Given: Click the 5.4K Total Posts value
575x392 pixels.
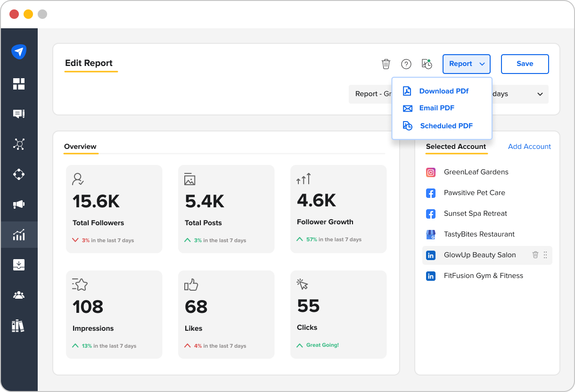Looking at the screenshot, I should [205, 202].
